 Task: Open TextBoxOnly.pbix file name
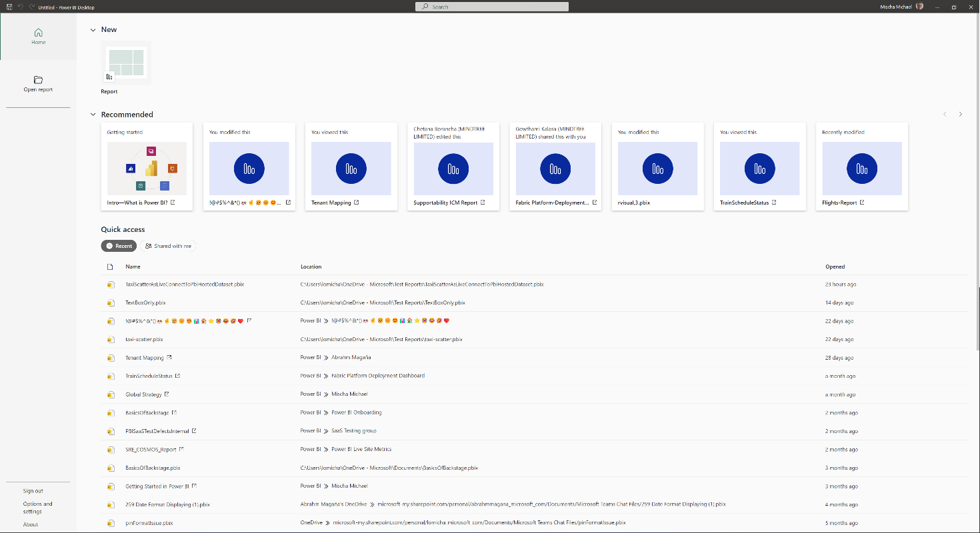145,302
